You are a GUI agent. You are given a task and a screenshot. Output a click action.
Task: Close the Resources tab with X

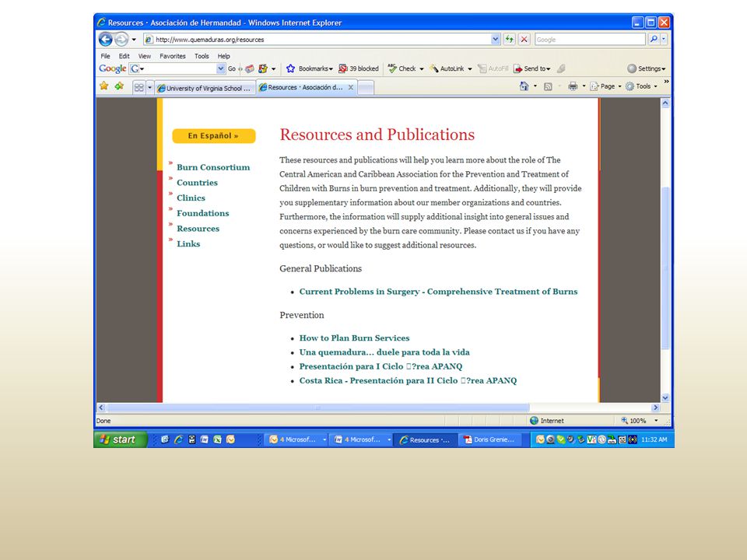(351, 88)
